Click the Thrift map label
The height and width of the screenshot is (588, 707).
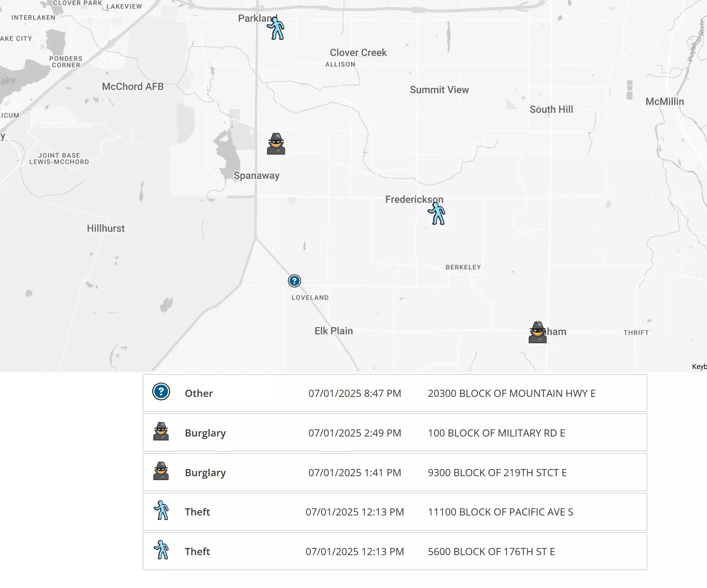click(x=636, y=333)
